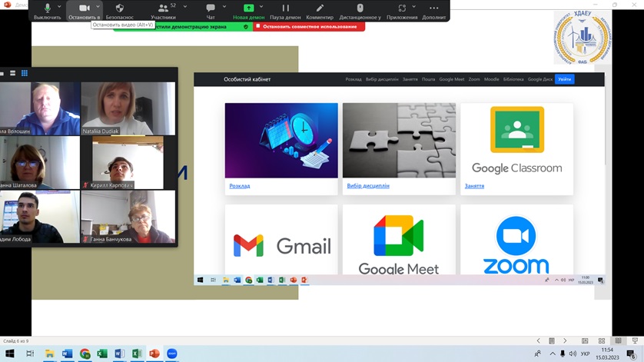Image resolution: width=644 pixels, height=362 pixels.
Task: Click the Google Classroom card logo
Action: 516,140
